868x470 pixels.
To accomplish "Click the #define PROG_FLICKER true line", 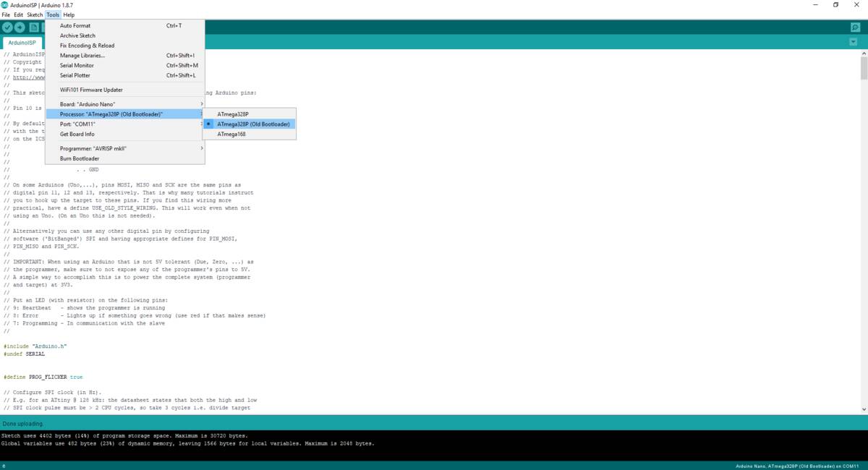I will 43,377.
